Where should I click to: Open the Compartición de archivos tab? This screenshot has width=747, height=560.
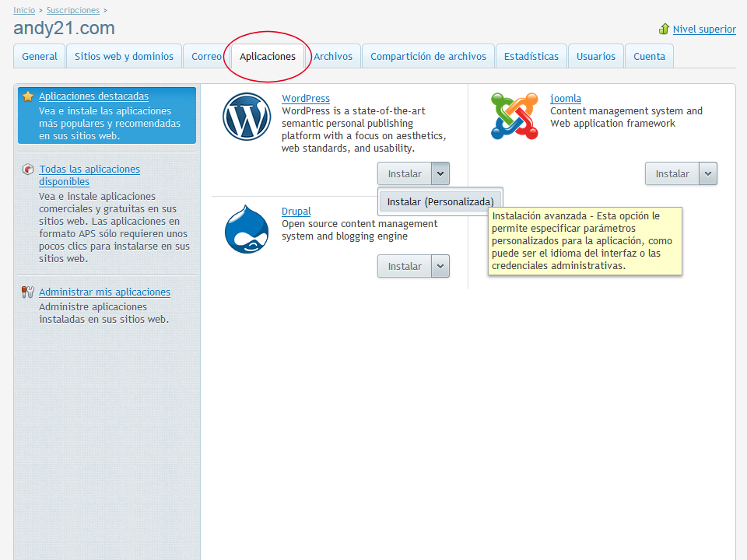tap(428, 56)
